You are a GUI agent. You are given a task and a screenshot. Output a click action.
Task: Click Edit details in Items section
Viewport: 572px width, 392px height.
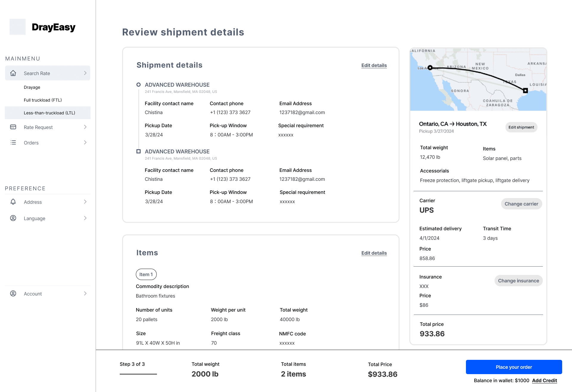coord(374,253)
